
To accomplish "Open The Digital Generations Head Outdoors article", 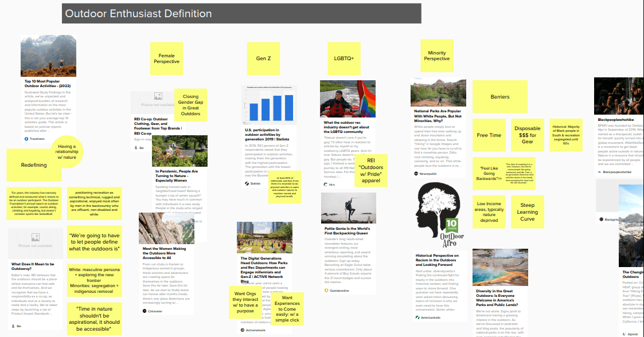I will [x=264, y=270].
